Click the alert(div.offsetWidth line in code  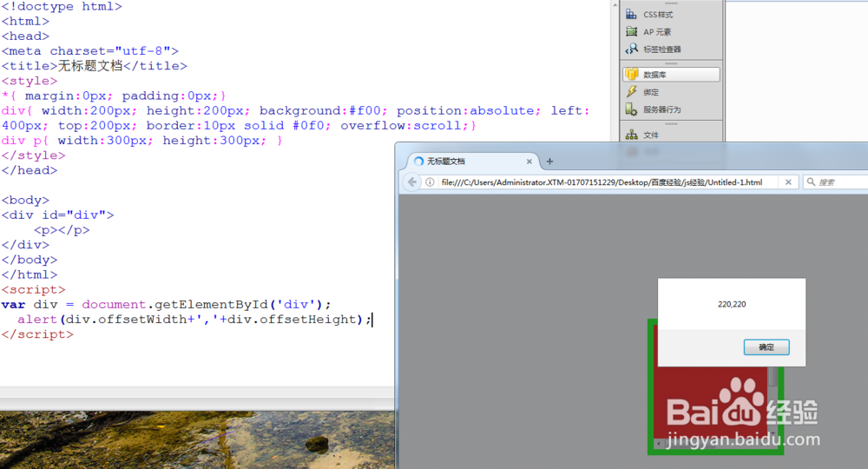click(194, 320)
